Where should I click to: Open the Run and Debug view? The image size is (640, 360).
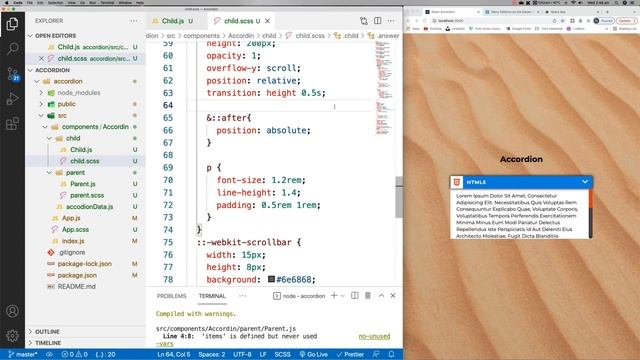(x=12, y=99)
